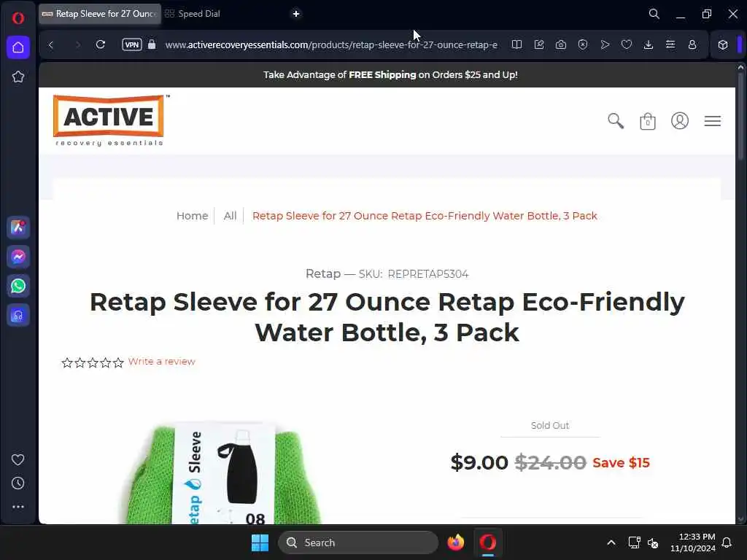
Task: Open WhatsApp in the sidebar
Action: (18, 286)
